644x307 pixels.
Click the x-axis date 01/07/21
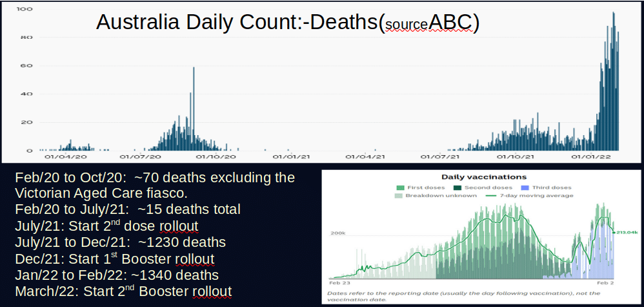coord(439,157)
